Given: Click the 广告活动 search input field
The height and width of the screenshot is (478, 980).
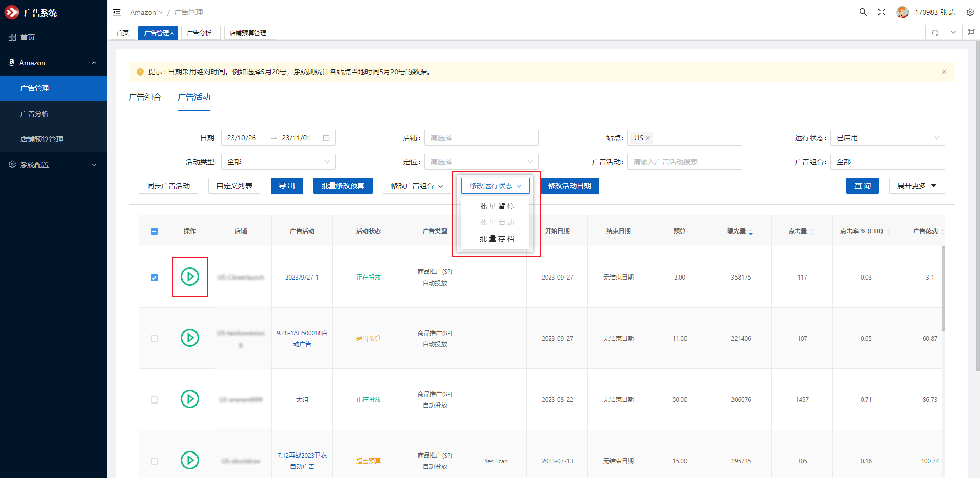Looking at the screenshot, I should pos(684,162).
